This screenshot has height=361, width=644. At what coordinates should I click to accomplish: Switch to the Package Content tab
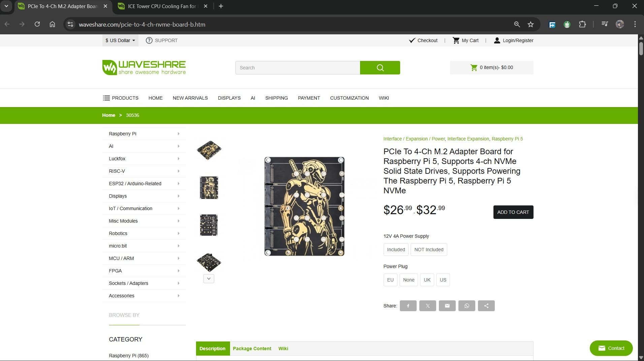pos(252,349)
